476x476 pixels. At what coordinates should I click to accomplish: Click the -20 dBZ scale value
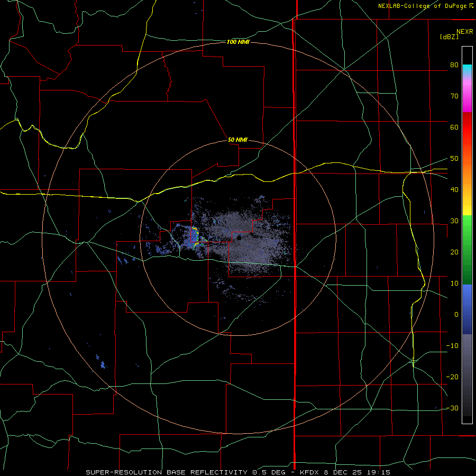(x=452, y=377)
